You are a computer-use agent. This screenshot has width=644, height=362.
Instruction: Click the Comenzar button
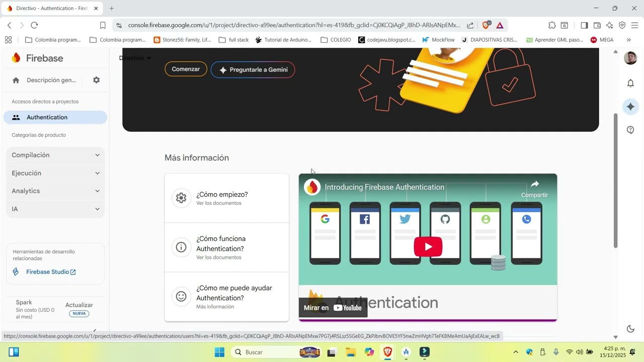tap(186, 69)
